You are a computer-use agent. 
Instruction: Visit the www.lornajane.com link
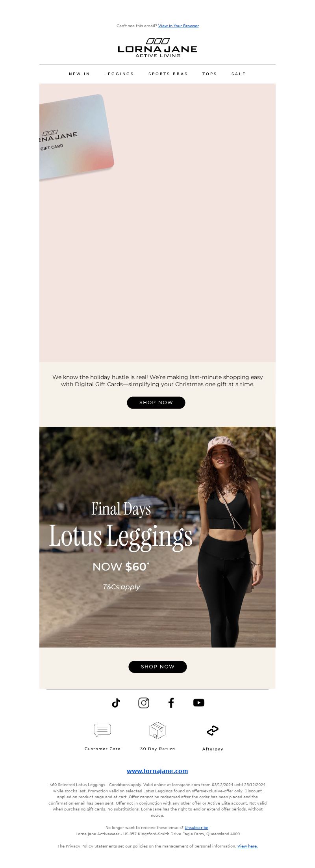coord(157,771)
